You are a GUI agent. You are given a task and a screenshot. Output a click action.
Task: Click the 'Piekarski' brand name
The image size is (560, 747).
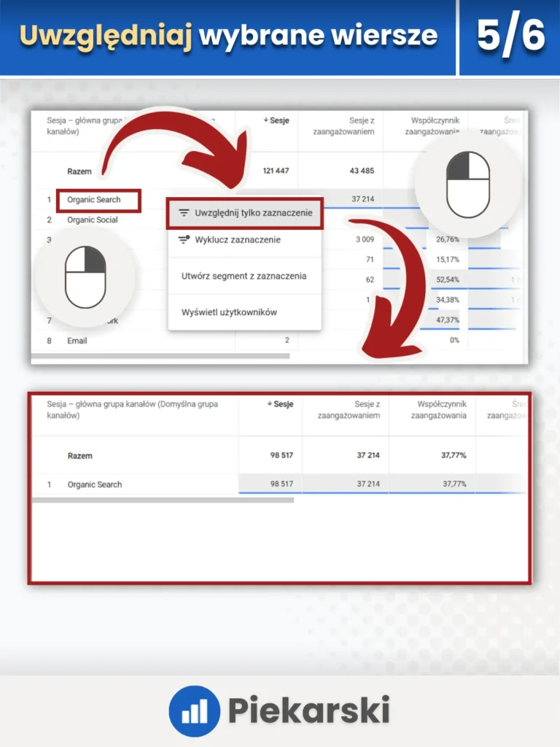pyautogui.click(x=308, y=710)
